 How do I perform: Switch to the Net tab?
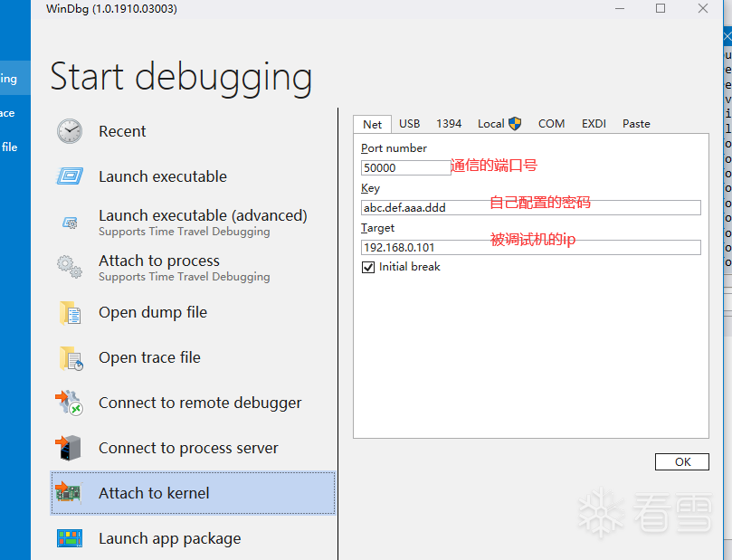tap(372, 124)
